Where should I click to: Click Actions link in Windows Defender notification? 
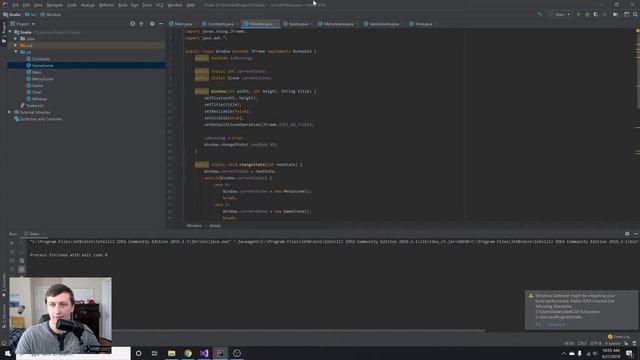point(556,325)
